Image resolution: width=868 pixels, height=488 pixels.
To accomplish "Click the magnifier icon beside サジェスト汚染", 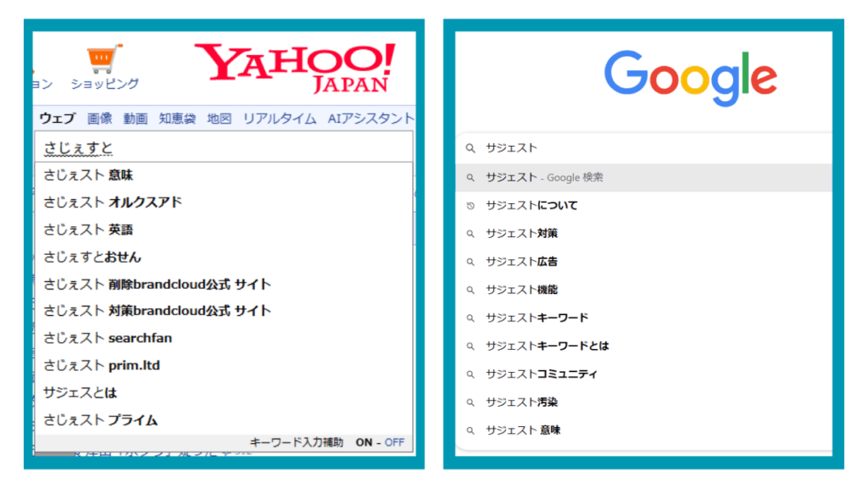I will (471, 402).
